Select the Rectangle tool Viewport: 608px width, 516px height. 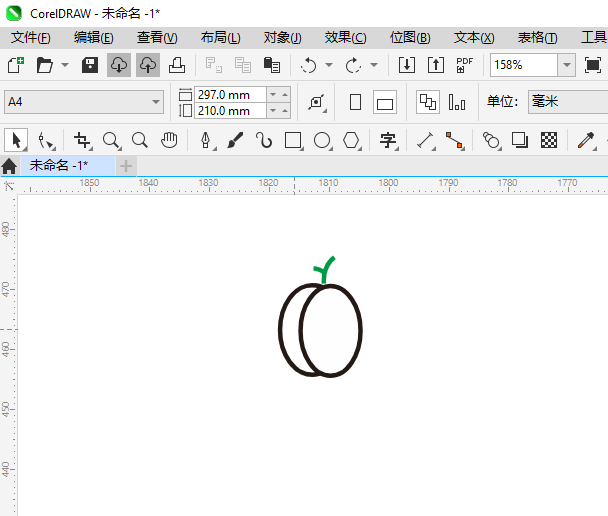pos(293,140)
